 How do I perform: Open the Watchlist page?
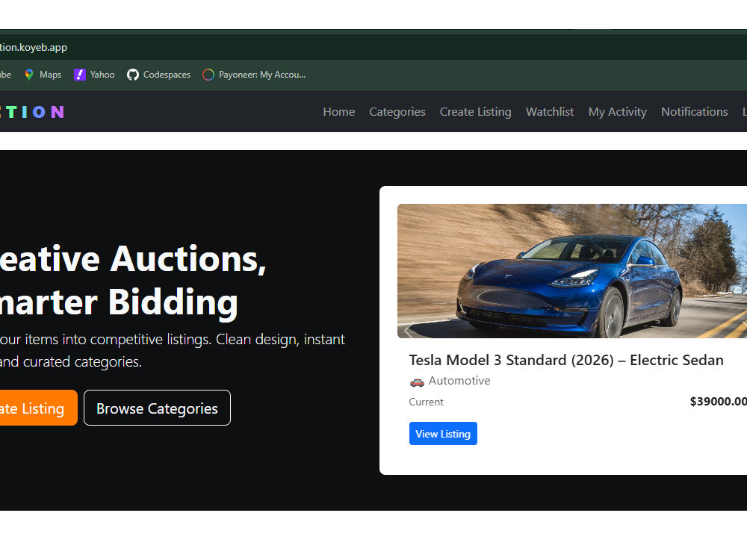click(x=550, y=112)
